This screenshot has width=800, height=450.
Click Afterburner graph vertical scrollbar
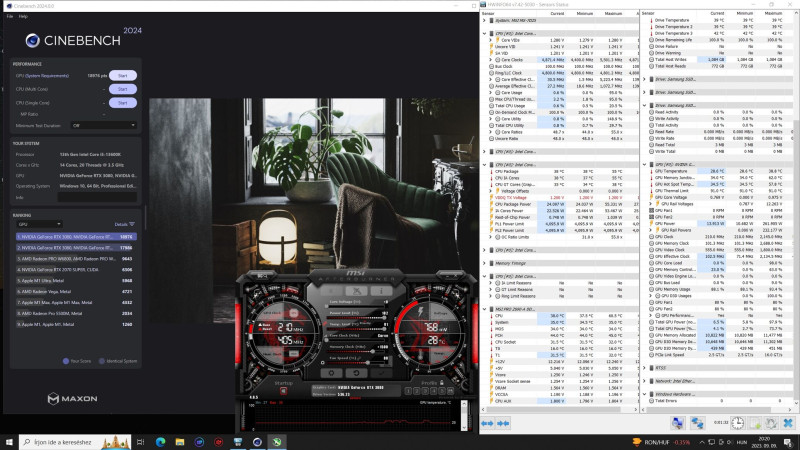[x=464, y=415]
